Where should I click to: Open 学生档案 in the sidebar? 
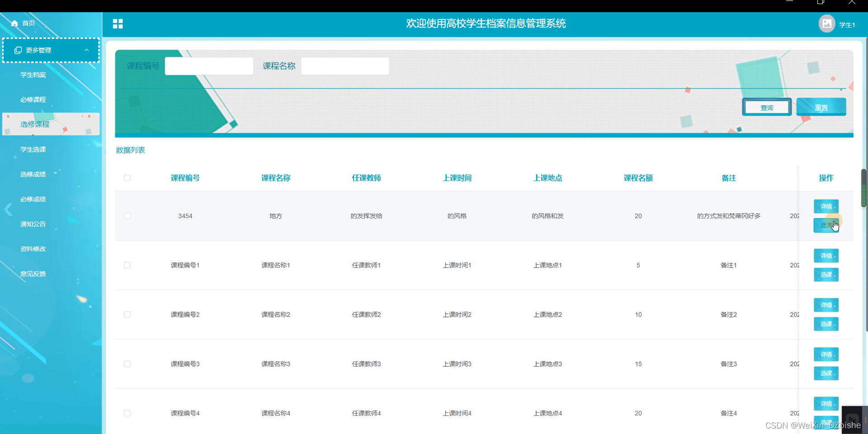pyautogui.click(x=33, y=75)
